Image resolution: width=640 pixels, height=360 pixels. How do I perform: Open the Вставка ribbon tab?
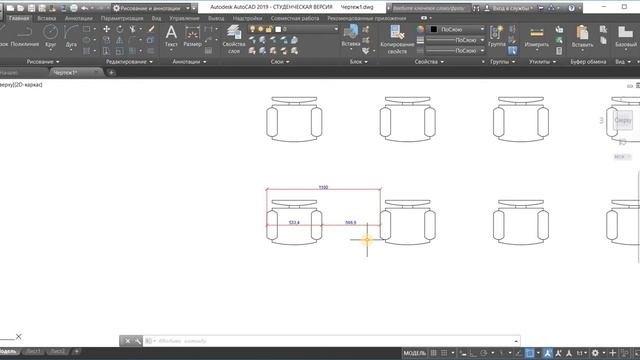click(x=47, y=18)
